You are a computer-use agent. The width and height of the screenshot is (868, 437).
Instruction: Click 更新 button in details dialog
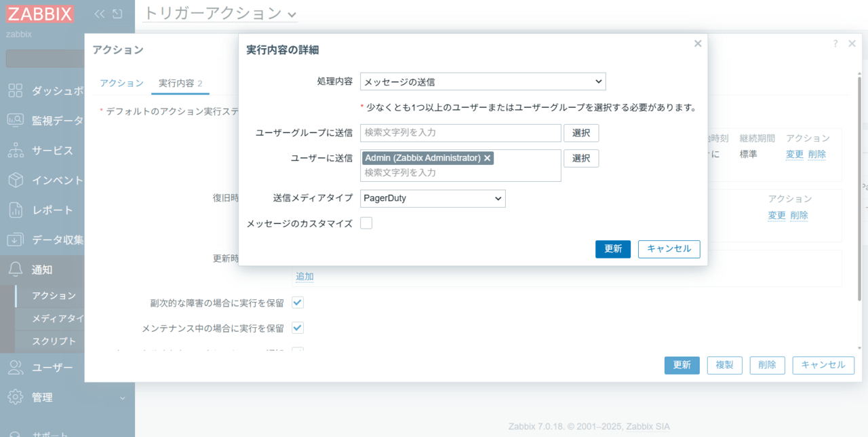pyautogui.click(x=613, y=249)
